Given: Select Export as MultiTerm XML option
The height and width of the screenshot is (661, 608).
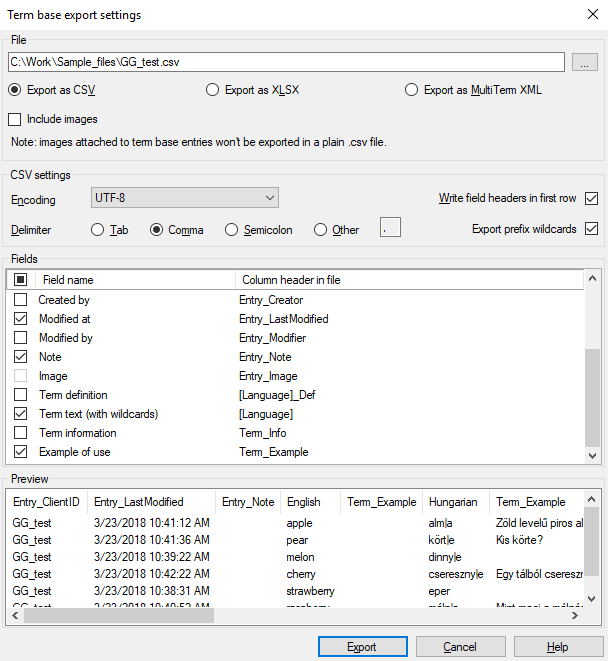Looking at the screenshot, I should point(412,90).
